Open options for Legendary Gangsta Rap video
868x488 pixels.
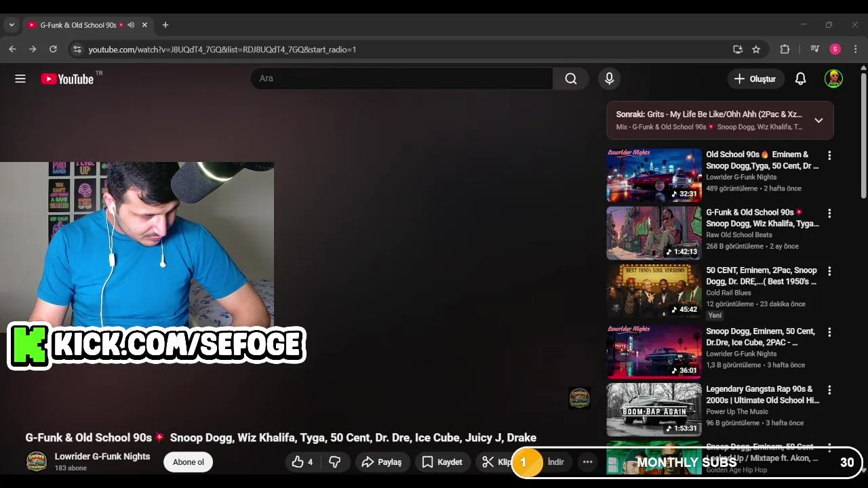click(x=829, y=390)
